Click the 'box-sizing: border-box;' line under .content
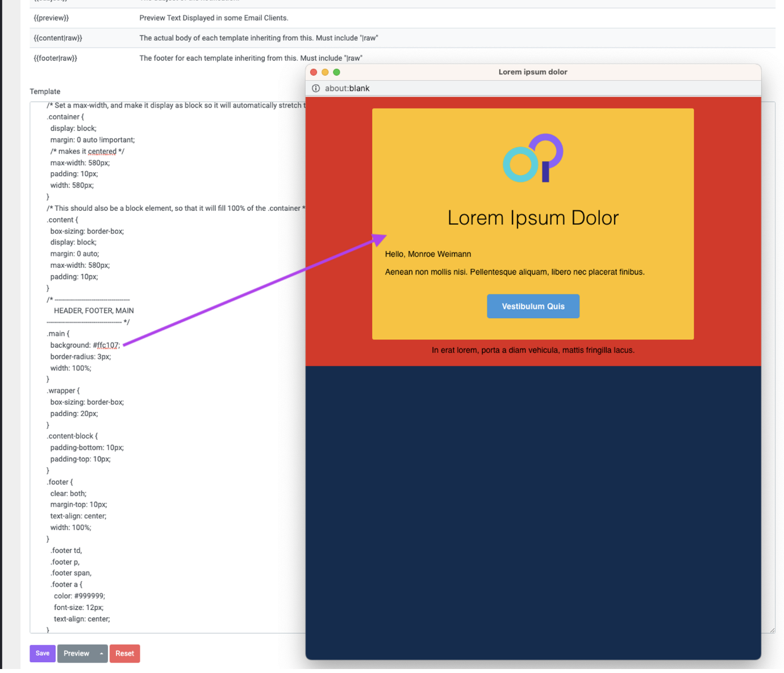This screenshot has width=784, height=673. click(87, 231)
